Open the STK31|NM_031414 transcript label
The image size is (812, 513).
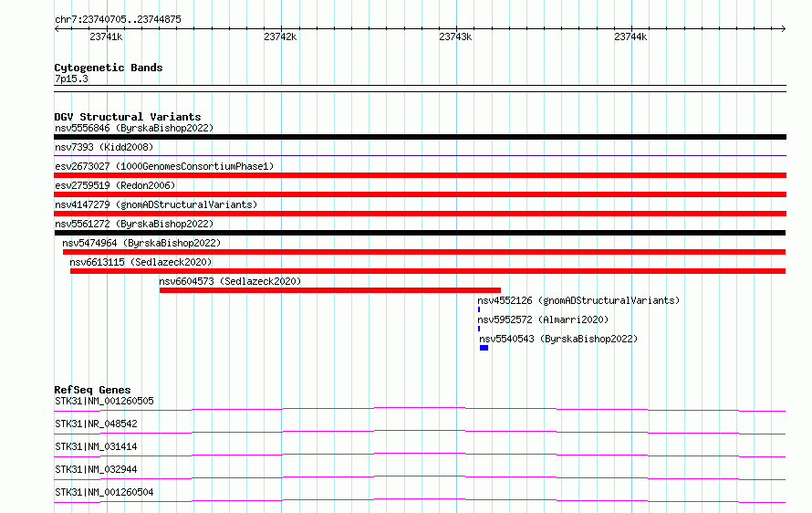pos(96,446)
